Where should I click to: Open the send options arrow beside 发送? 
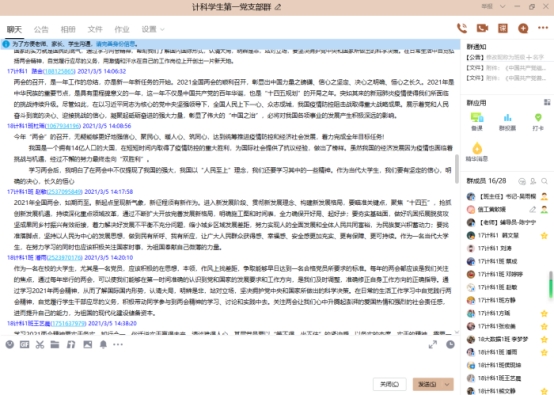(447, 384)
